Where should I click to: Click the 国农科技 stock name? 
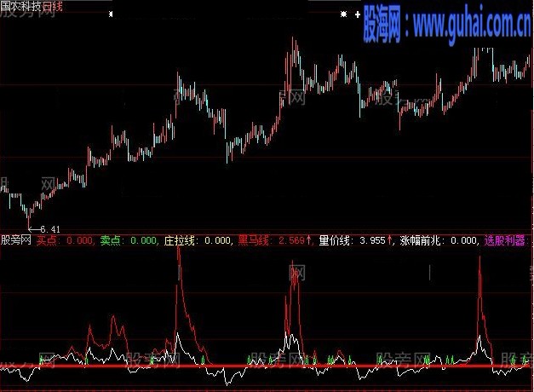pos(20,6)
